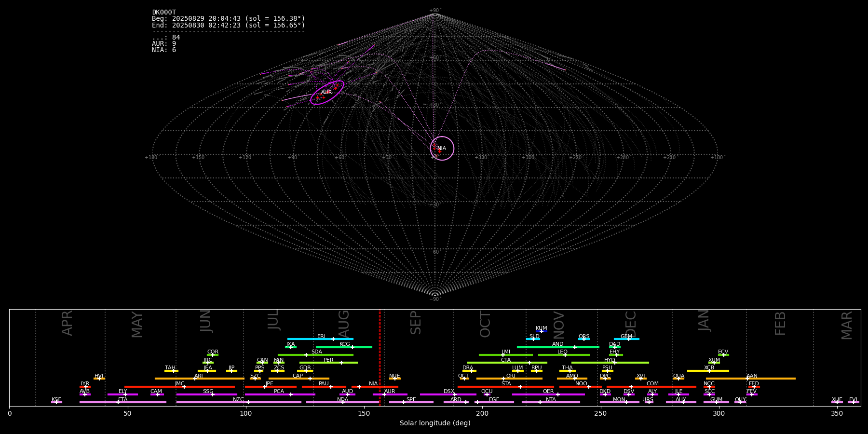The width and height of the screenshot is (868, 434).
Task: Click the ERI shower label
Action: tap(321, 337)
